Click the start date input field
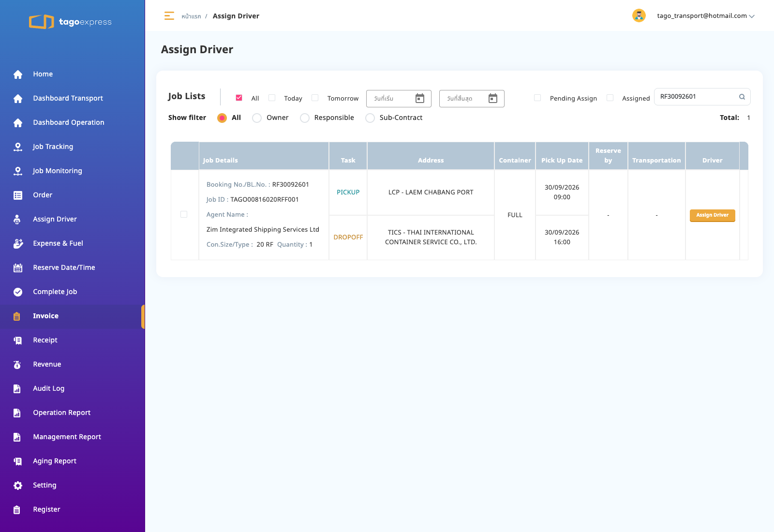The width and height of the screenshot is (774, 532). [399, 99]
